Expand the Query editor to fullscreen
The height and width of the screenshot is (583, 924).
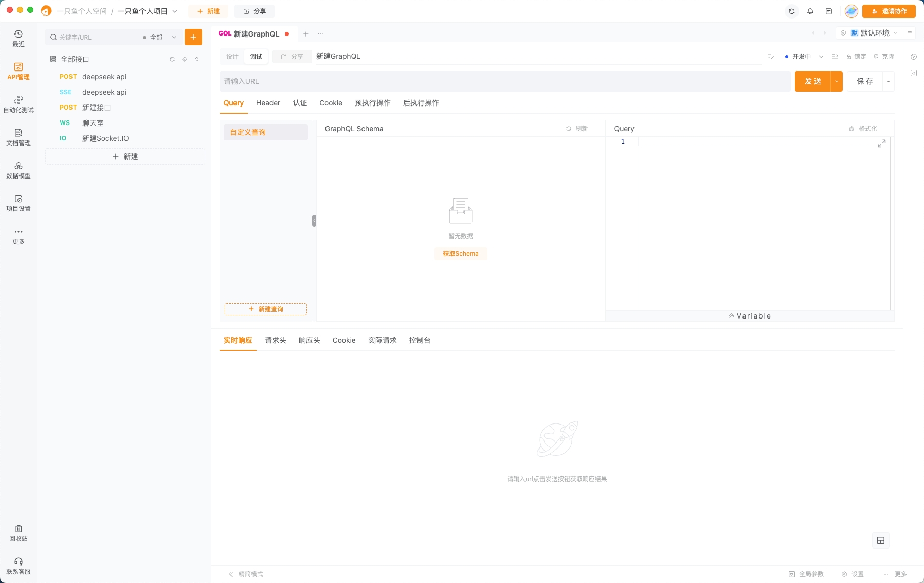(x=881, y=144)
